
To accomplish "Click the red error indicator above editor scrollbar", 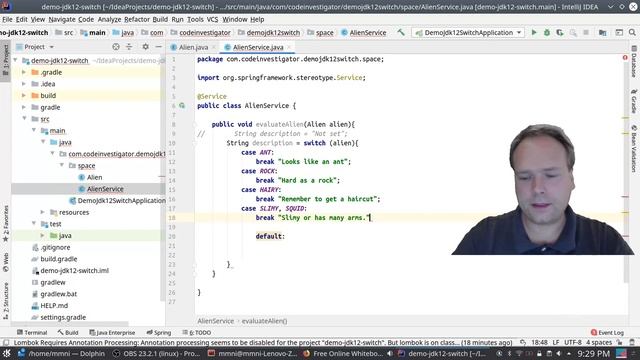I will tap(625, 58).
